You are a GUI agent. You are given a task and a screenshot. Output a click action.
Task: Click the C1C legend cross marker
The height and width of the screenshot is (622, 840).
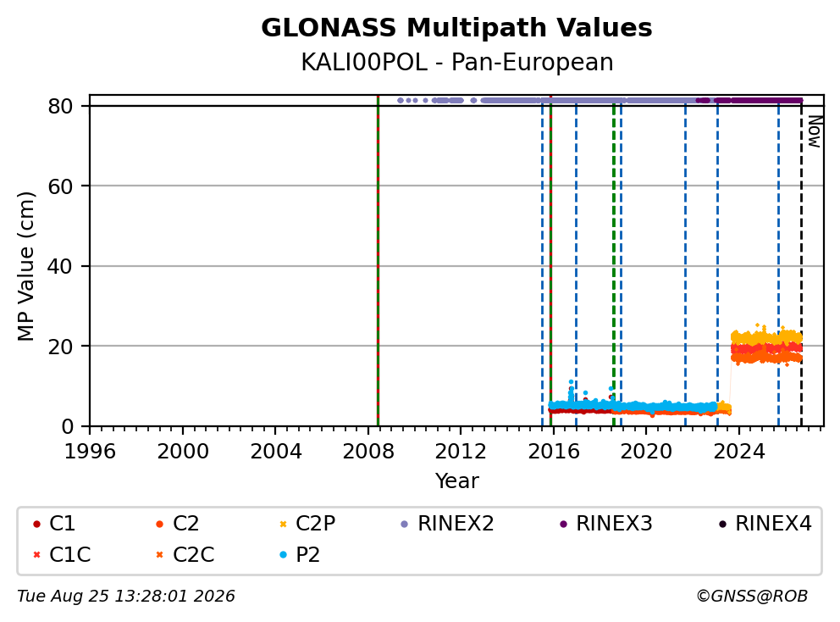[36, 554]
